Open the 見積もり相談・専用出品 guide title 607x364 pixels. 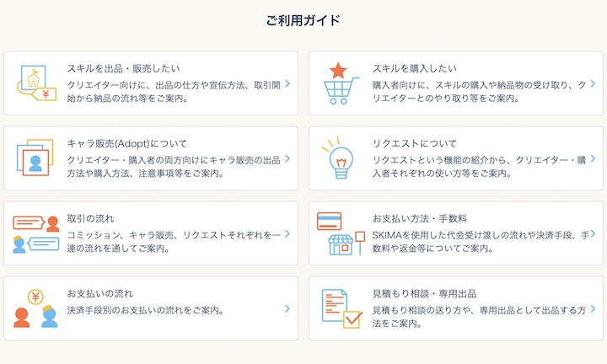(x=424, y=294)
